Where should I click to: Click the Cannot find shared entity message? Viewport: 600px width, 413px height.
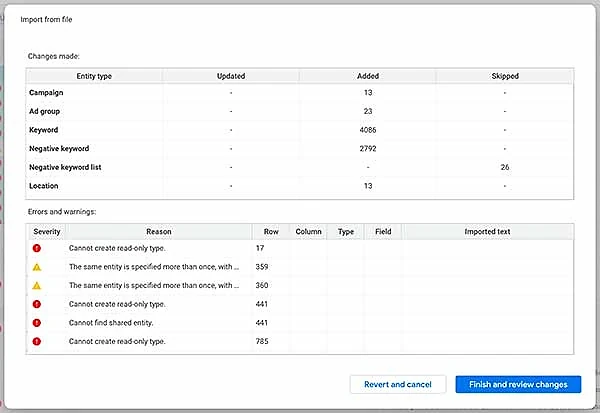pyautogui.click(x=111, y=323)
